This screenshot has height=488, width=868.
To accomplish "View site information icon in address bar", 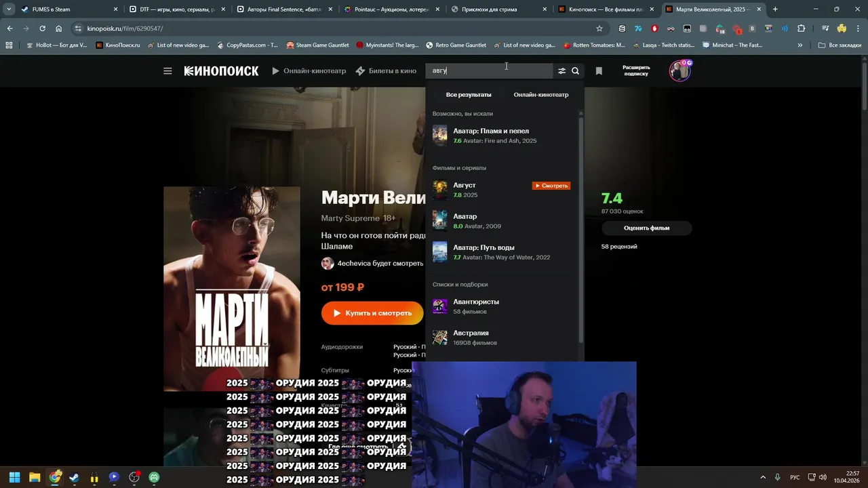I will (x=78, y=28).
